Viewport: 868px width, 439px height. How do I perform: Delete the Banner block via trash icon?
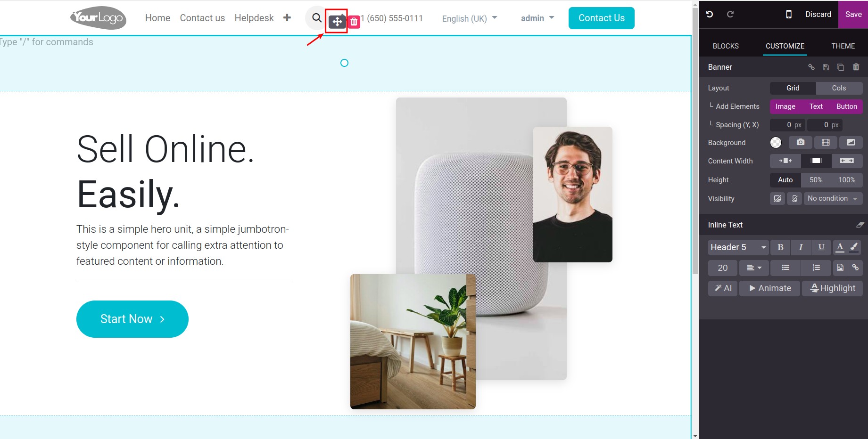click(x=856, y=67)
